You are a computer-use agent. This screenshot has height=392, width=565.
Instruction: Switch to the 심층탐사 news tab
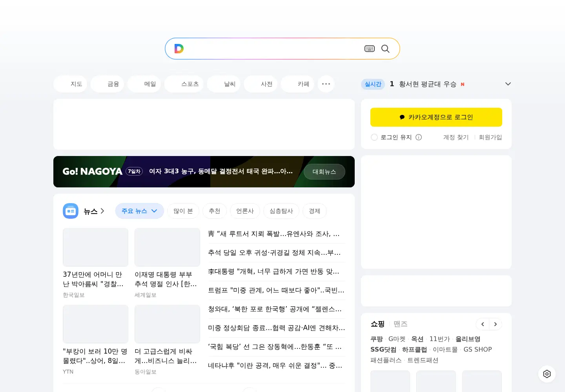click(281, 211)
